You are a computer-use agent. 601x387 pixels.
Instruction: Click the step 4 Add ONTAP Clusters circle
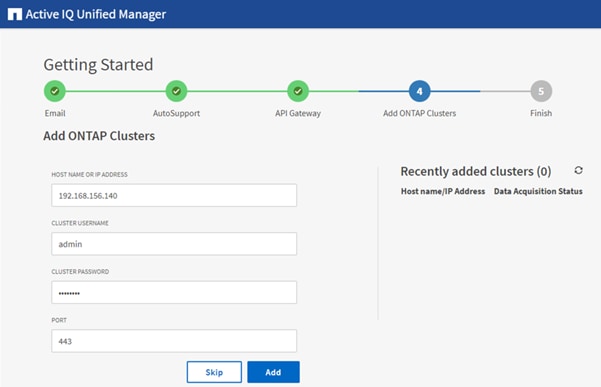point(419,91)
